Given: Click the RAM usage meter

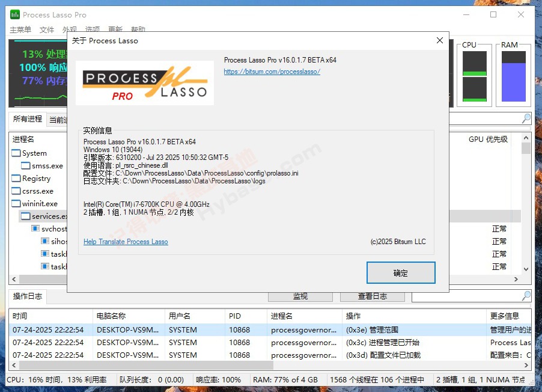Looking at the screenshot, I should point(513,76).
